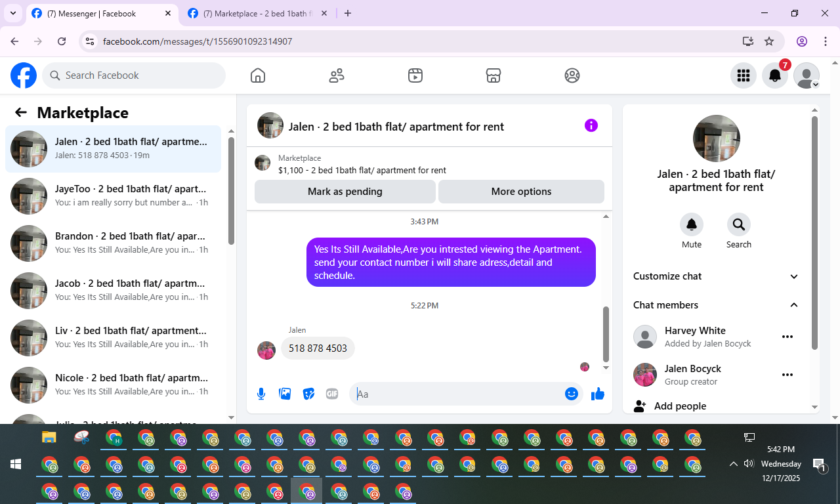Open the Groups icon in top navigation

pos(572,75)
